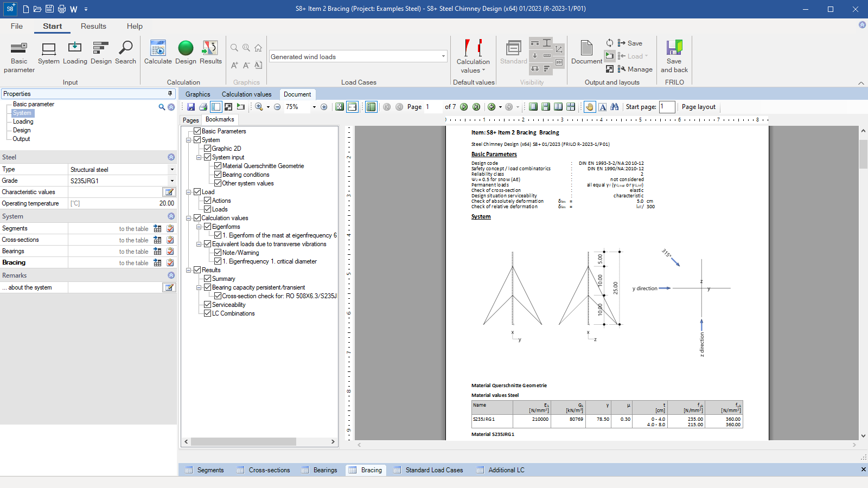Click 'to the table' for Bearings
Viewport: 868px width, 488px height.
pos(133,252)
